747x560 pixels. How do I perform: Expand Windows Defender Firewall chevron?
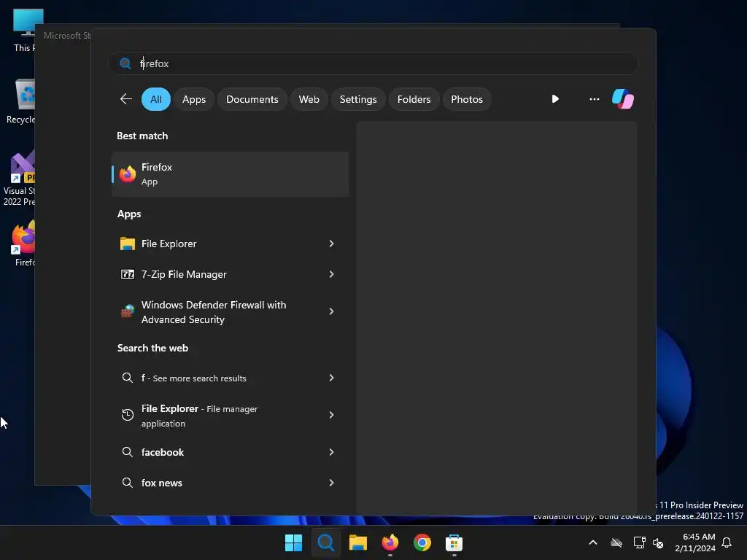coord(332,311)
